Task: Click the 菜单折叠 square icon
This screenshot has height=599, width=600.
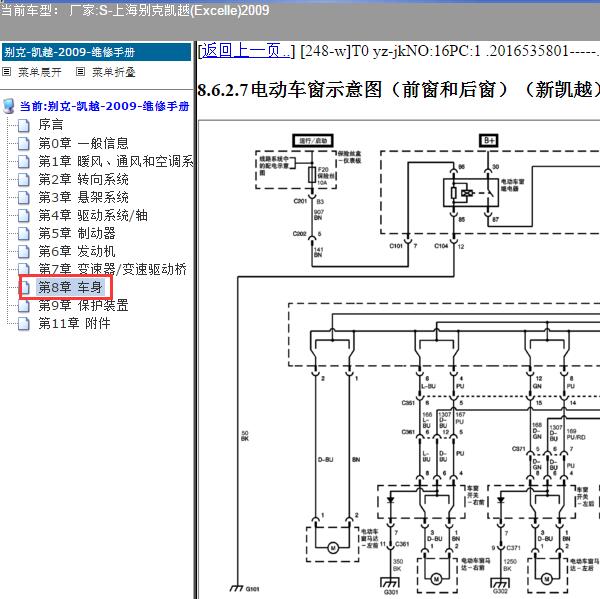Action: (x=80, y=72)
